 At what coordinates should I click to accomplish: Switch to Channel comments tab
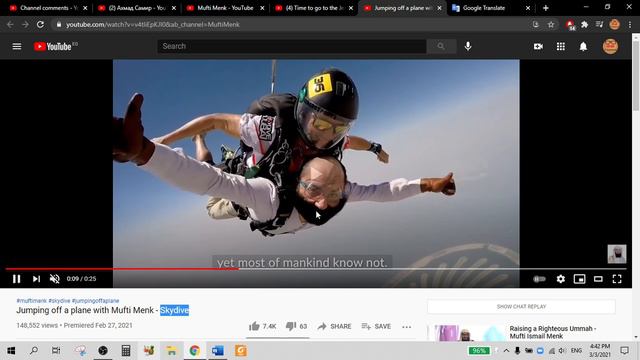(x=48, y=8)
